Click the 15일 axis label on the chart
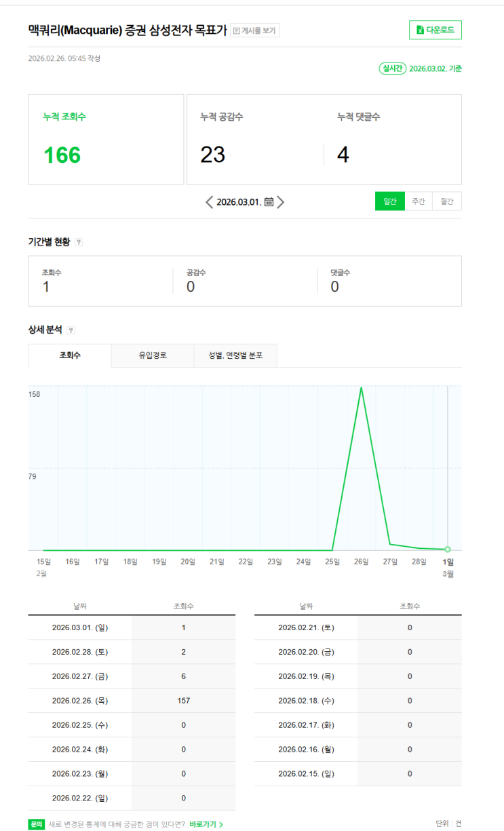 coord(43,562)
